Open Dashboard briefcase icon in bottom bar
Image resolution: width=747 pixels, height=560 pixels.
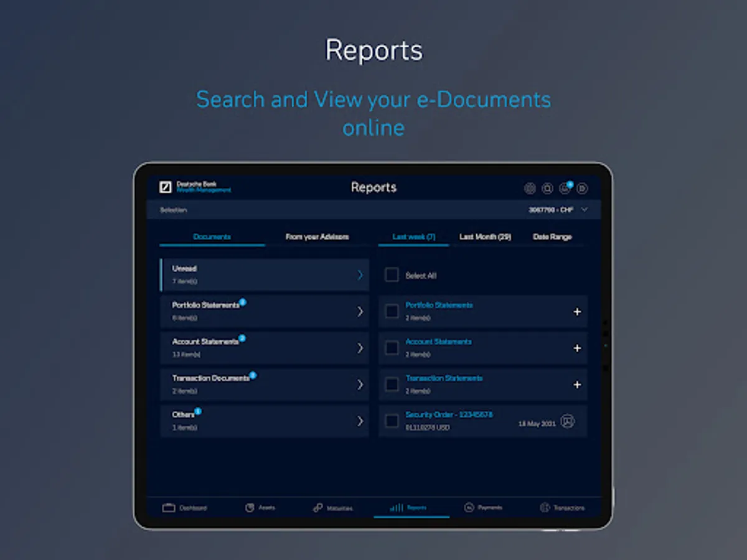[169, 508]
